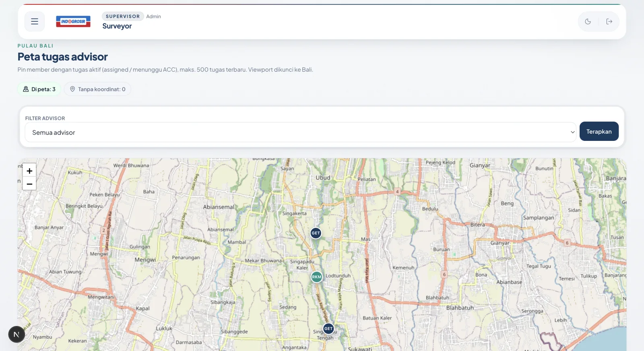This screenshot has width=644, height=351.
Task: Select the GET pin at Singapadu Tengah
Action: [328, 328]
